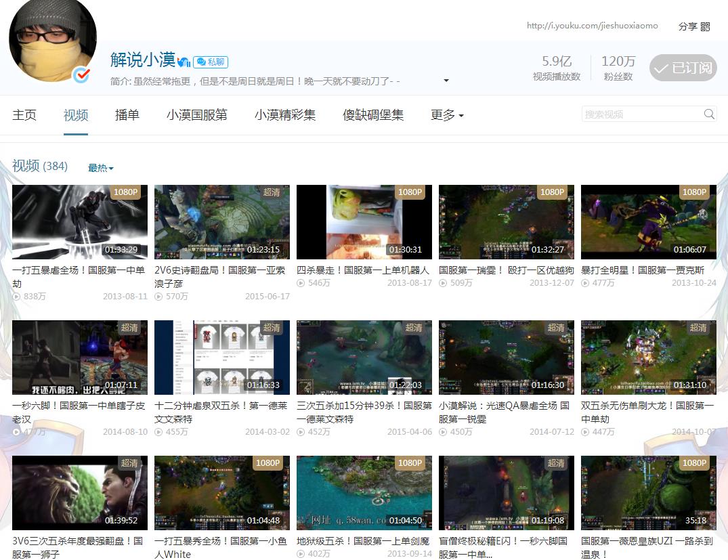This screenshot has width=728, height=560.
Task: Open the thumbnail with duration 01:19:08
Action: point(507,493)
